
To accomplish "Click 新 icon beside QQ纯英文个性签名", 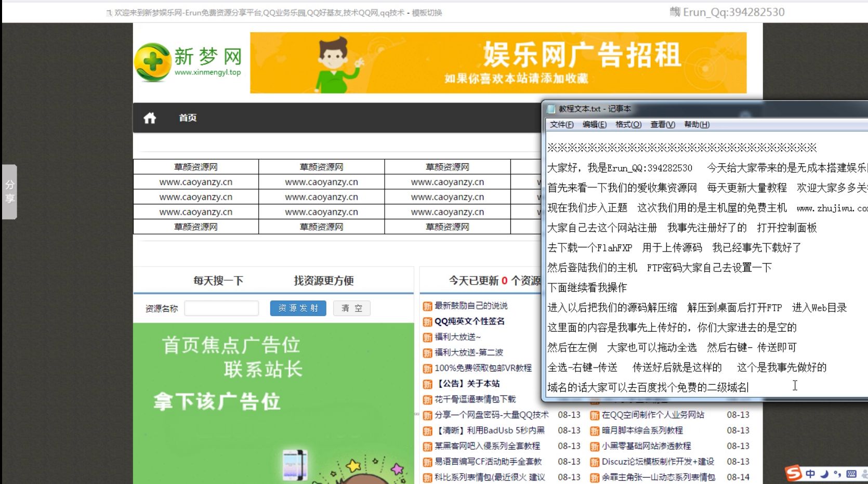I will [x=427, y=322].
